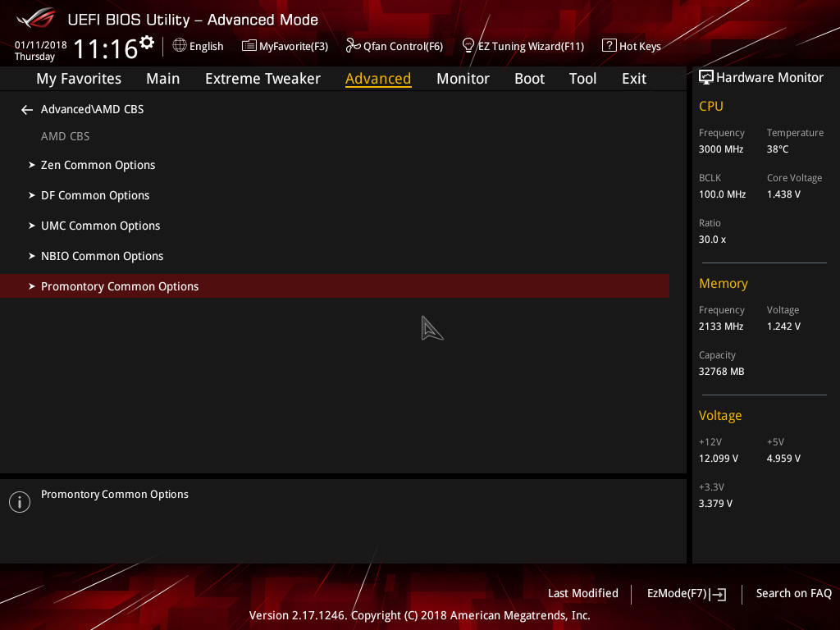Open Search on FAQ link
840x630 pixels.
point(793,594)
